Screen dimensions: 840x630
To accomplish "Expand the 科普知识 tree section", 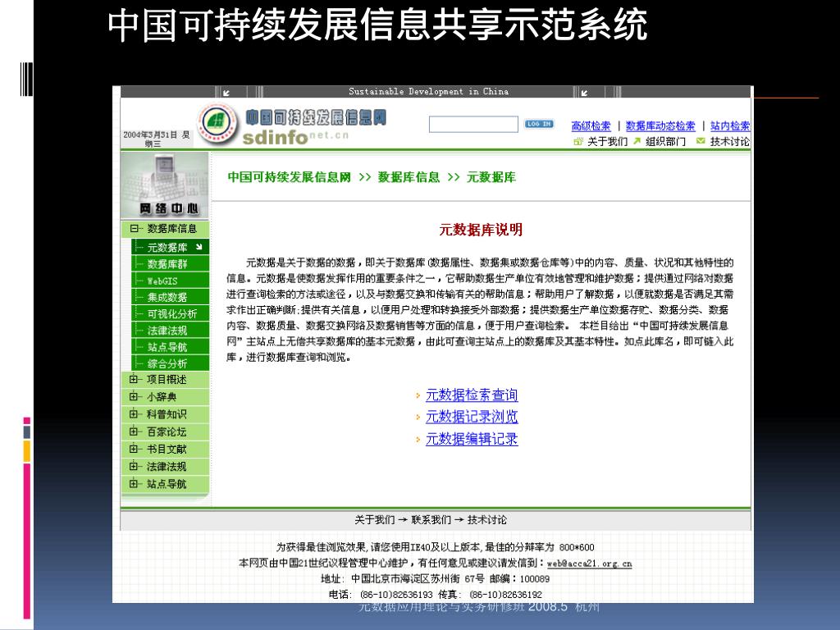I will coord(134,414).
